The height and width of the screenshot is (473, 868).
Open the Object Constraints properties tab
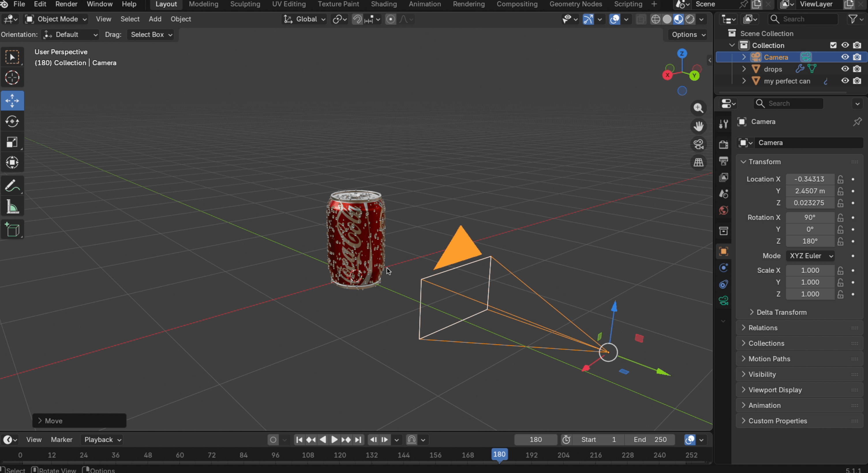[x=723, y=284]
